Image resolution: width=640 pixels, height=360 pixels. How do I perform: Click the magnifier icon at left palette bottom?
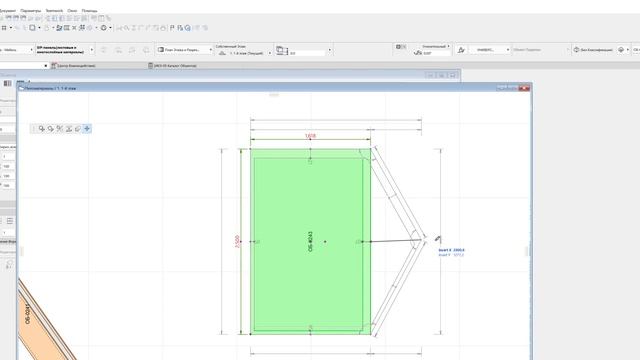coord(9,265)
